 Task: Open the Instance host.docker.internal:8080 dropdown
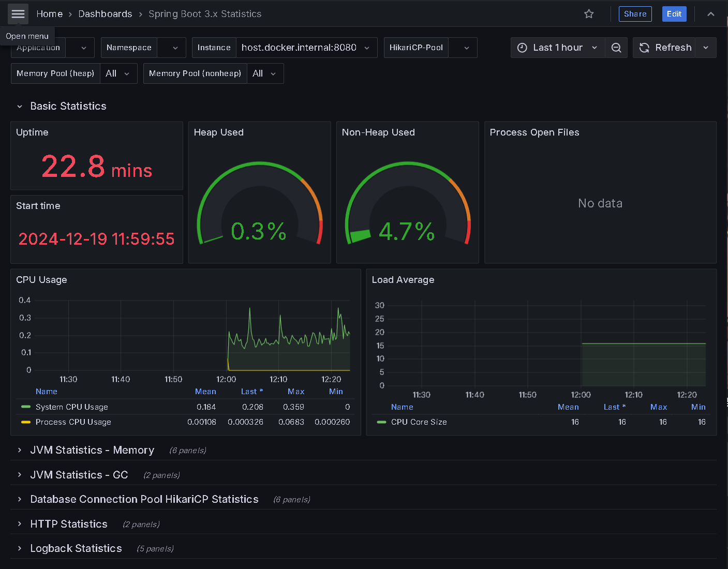point(307,48)
